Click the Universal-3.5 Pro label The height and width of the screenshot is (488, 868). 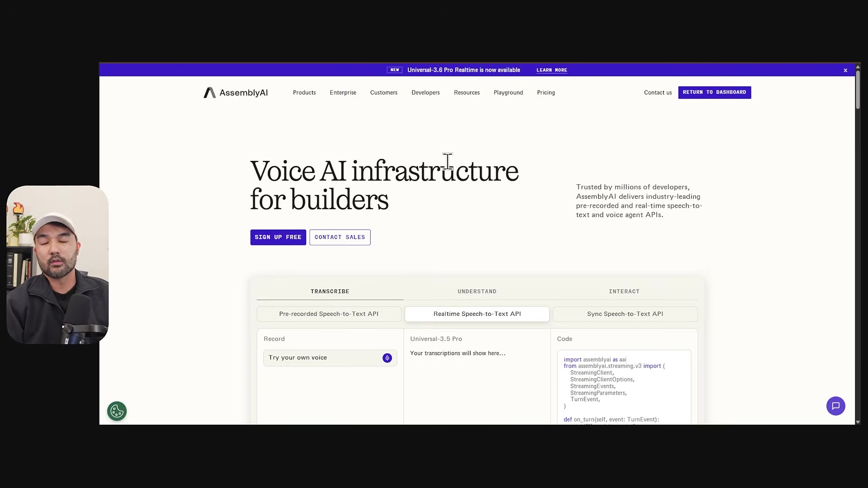pyautogui.click(x=436, y=339)
